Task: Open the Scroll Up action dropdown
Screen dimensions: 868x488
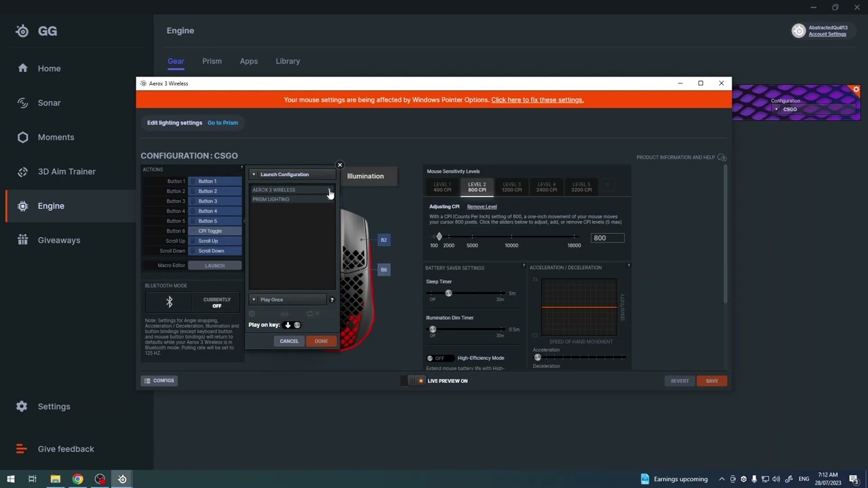Action: pyautogui.click(x=215, y=241)
